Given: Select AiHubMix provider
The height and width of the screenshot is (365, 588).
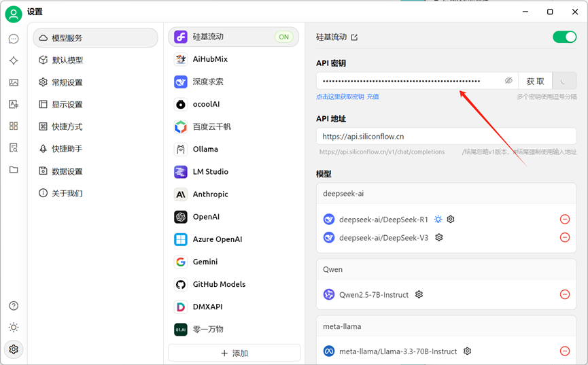Looking at the screenshot, I should pos(234,59).
